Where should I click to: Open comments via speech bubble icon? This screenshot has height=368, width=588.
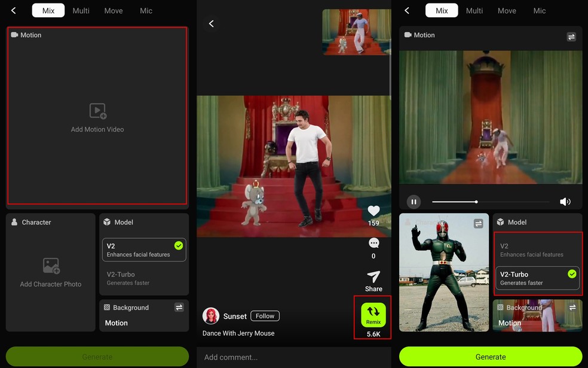(374, 244)
